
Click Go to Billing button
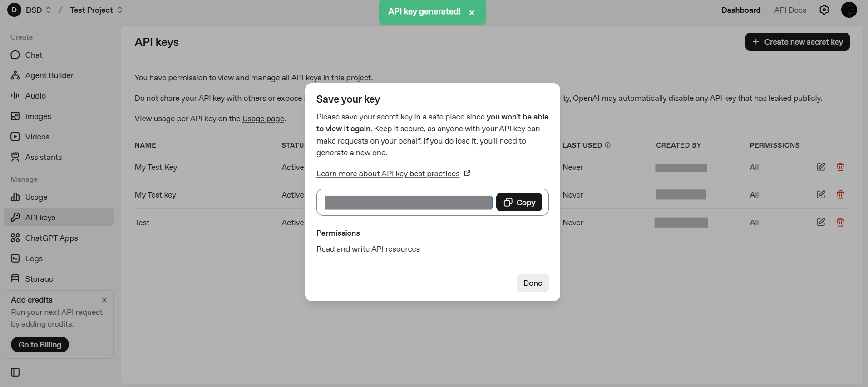point(40,345)
